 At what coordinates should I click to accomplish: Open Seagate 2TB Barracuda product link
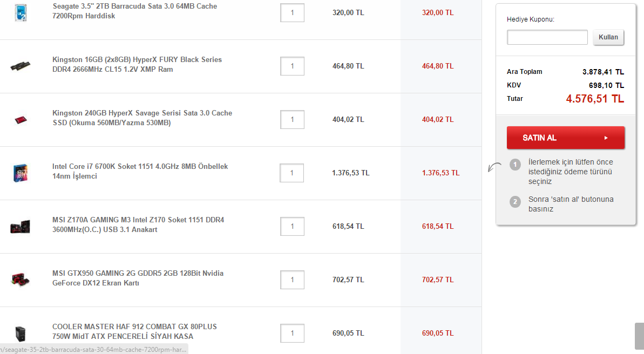(135, 11)
